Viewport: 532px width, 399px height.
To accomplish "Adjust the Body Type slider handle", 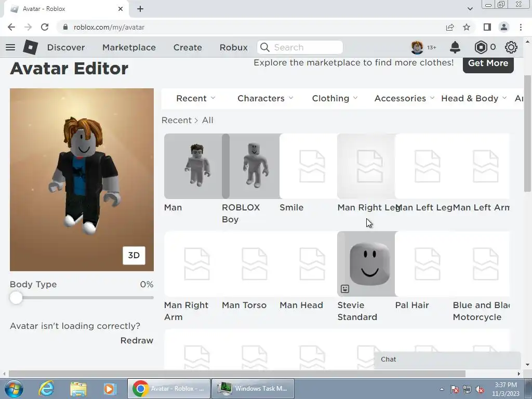I will (x=16, y=298).
